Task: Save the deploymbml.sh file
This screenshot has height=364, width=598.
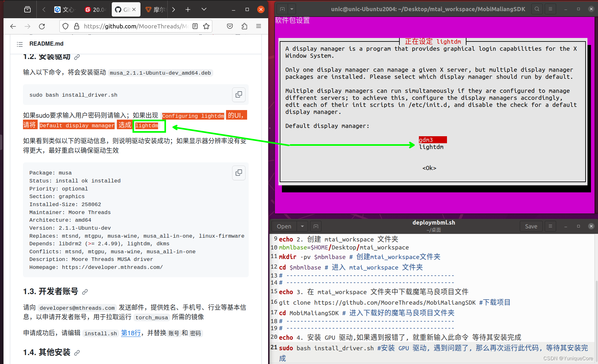Action: pyautogui.click(x=531, y=226)
